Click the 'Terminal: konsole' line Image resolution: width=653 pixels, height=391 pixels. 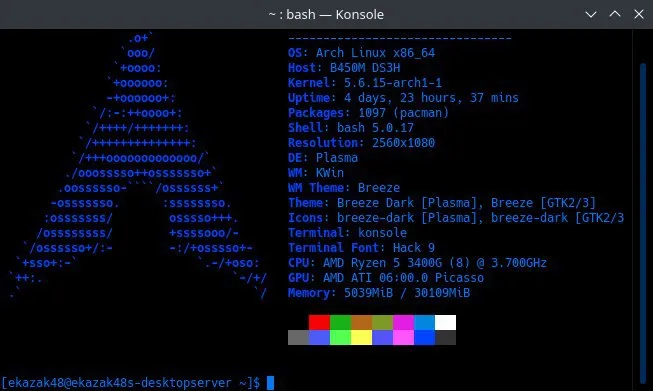[x=347, y=233]
